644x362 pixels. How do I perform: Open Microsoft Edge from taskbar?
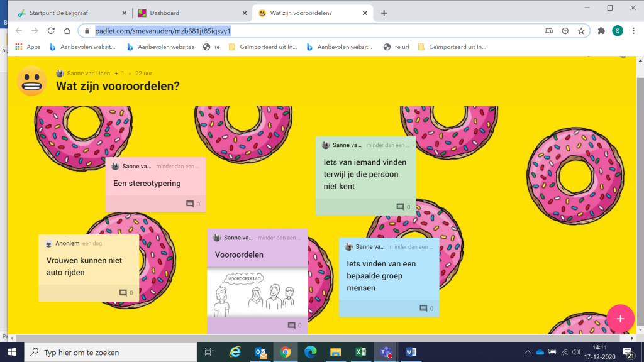coord(311,352)
